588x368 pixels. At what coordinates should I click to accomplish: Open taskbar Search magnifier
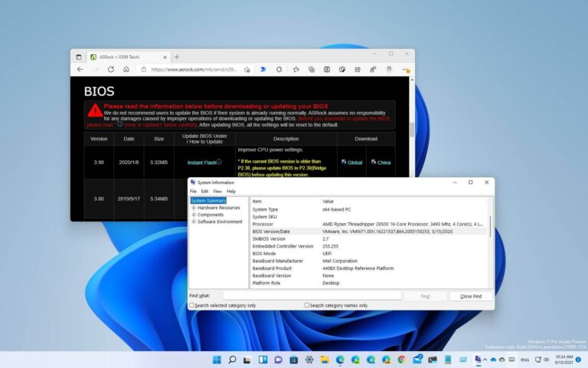[232, 360]
